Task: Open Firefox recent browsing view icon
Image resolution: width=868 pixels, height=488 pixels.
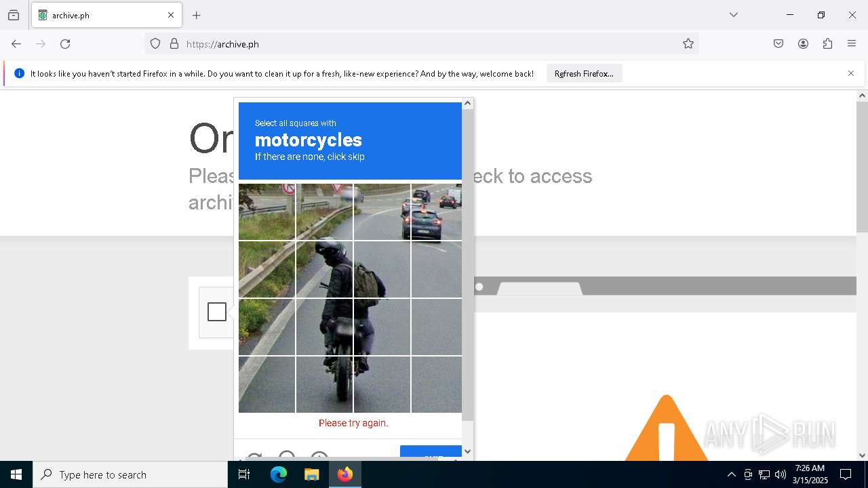Action: 14,15
